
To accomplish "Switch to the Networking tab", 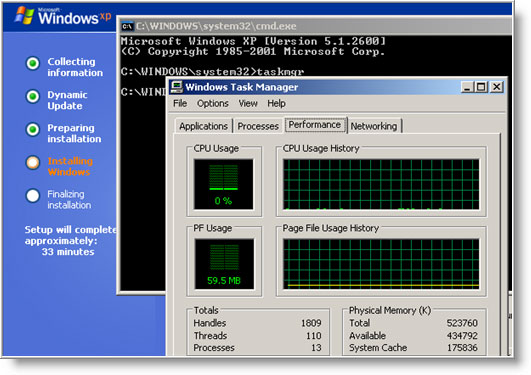I will (x=374, y=126).
